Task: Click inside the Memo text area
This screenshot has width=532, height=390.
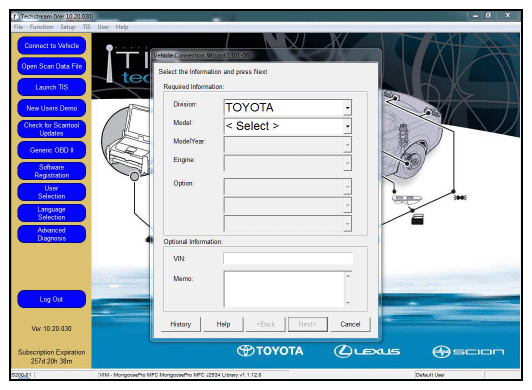Action: [284, 289]
